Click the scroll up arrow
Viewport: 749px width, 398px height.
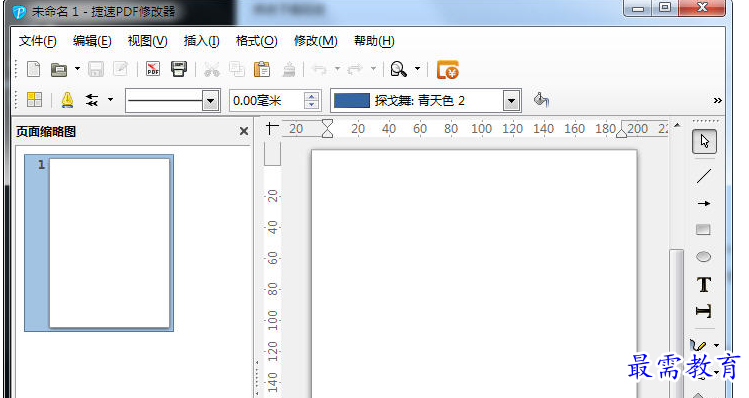[677, 125]
